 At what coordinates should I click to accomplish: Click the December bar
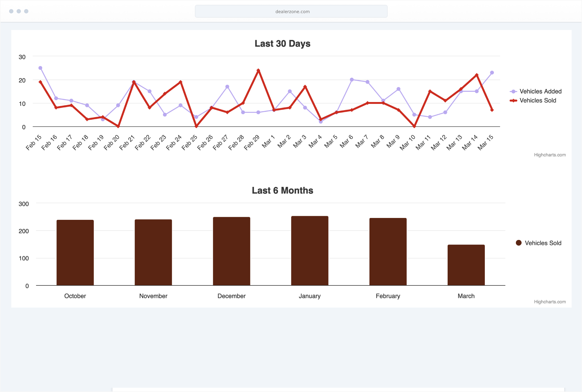tap(231, 251)
